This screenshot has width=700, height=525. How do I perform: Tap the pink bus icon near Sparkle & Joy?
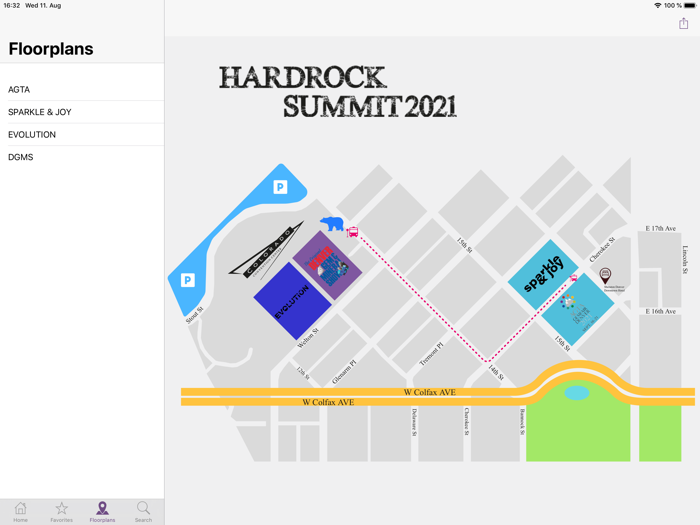(573, 278)
